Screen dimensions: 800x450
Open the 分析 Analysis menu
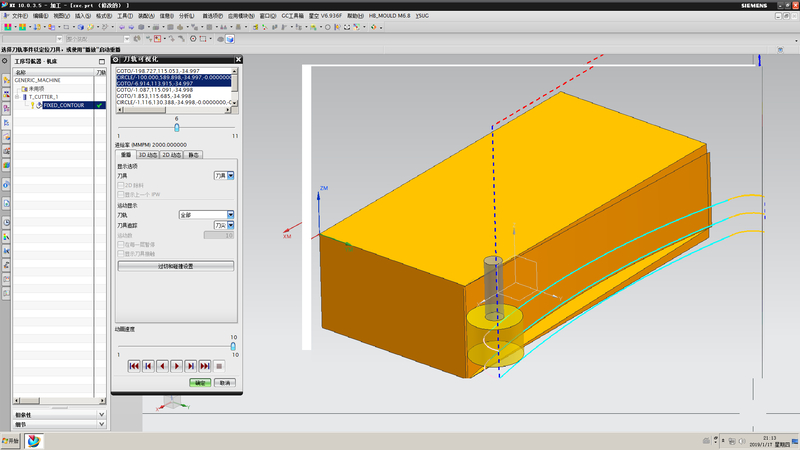(x=187, y=16)
